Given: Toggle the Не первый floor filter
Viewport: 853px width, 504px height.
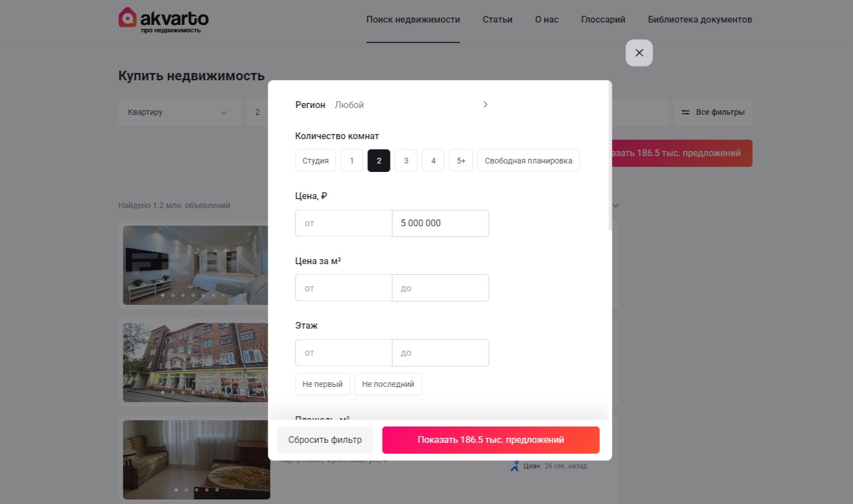Looking at the screenshot, I should tap(323, 384).
